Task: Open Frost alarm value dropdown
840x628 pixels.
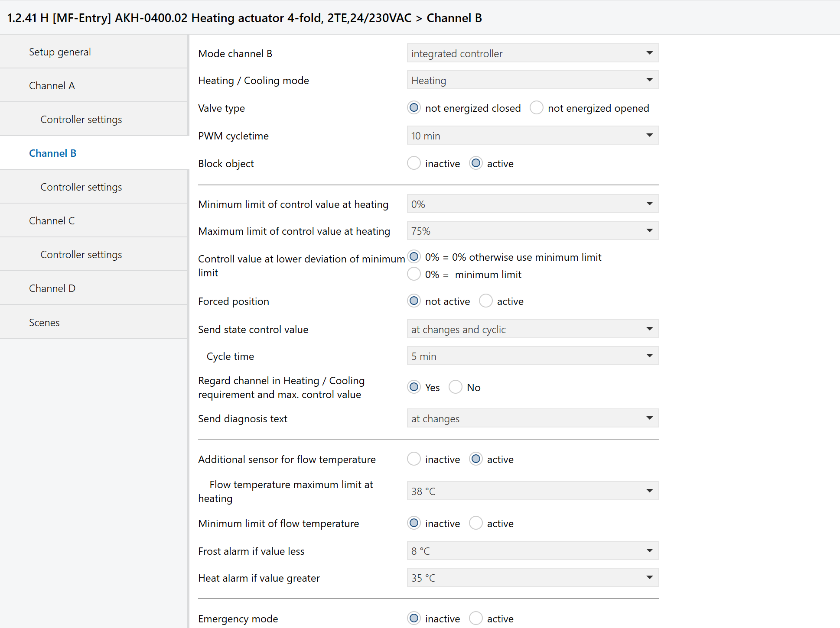Action: pos(532,551)
